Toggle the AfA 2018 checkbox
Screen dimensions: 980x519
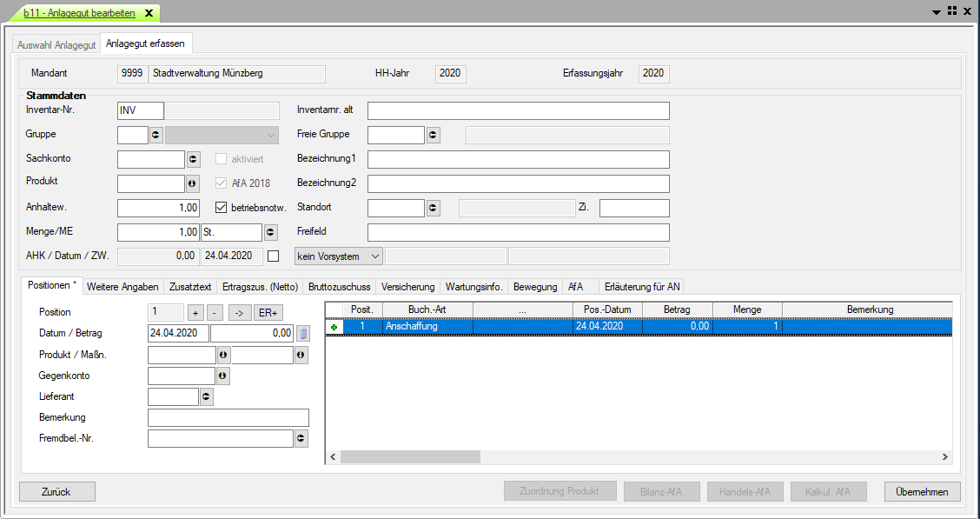(221, 183)
